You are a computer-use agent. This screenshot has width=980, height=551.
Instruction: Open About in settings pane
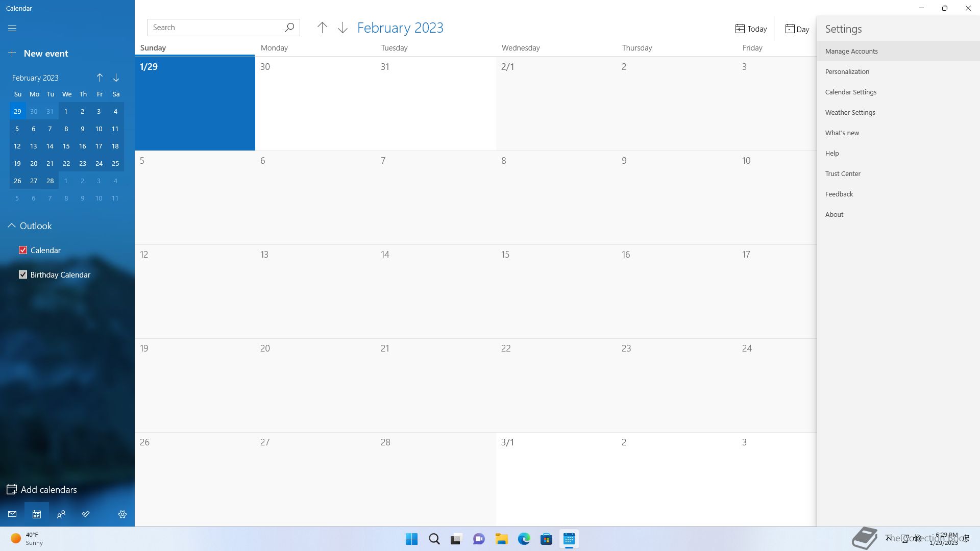(898, 214)
